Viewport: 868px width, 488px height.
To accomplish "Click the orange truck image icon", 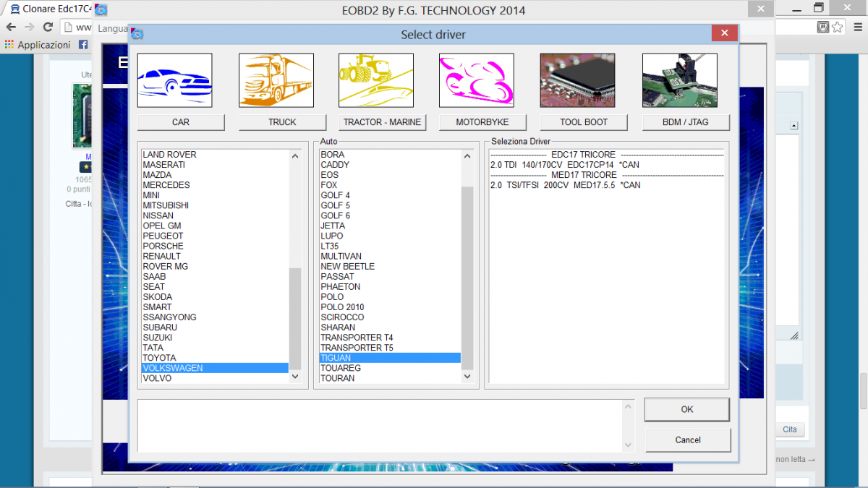I will point(276,81).
